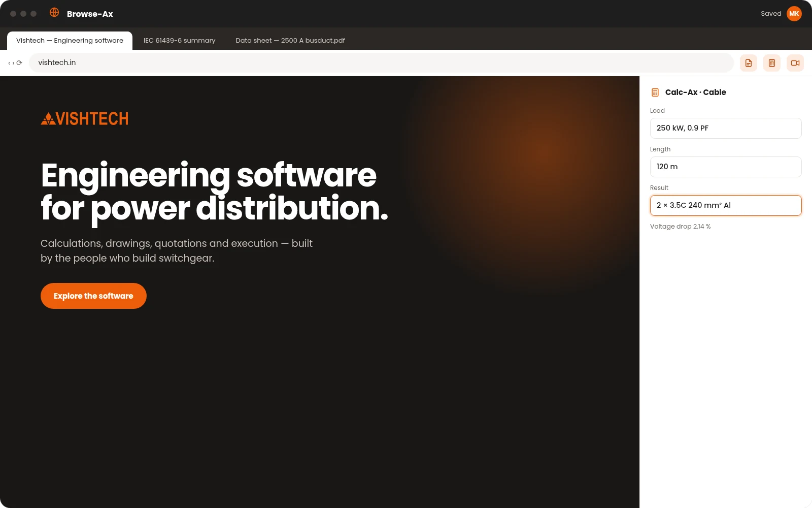Click the Explore the software button
The height and width of the screenshot is (508, 812).
[x=93, y=296]
